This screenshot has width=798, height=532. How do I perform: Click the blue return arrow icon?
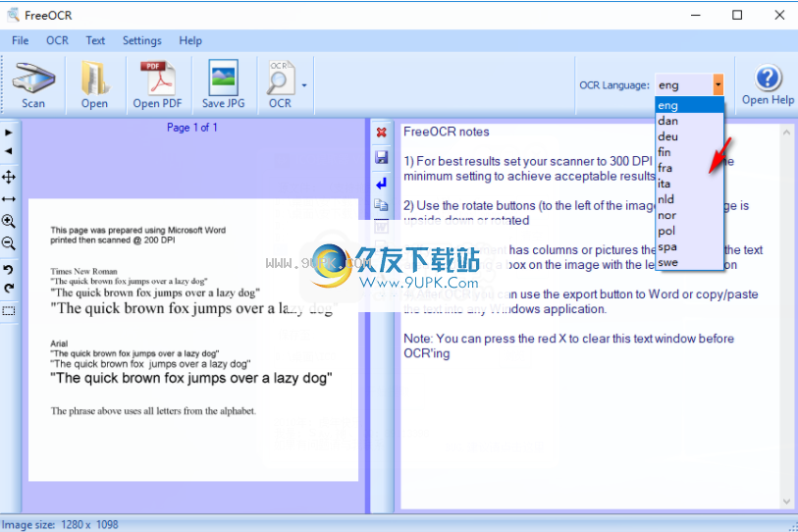pos(381,183)
